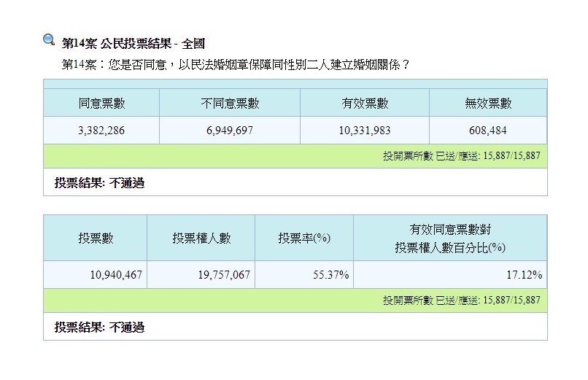Click 投票結果: 不通過 under the first table
Screen dimensions: 588x380
pos(99,183)
